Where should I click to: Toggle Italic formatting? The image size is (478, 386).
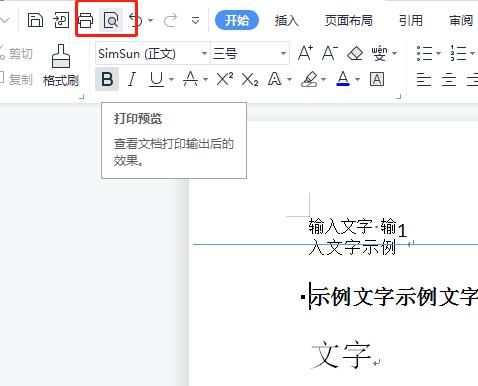[x=132, y=79]
